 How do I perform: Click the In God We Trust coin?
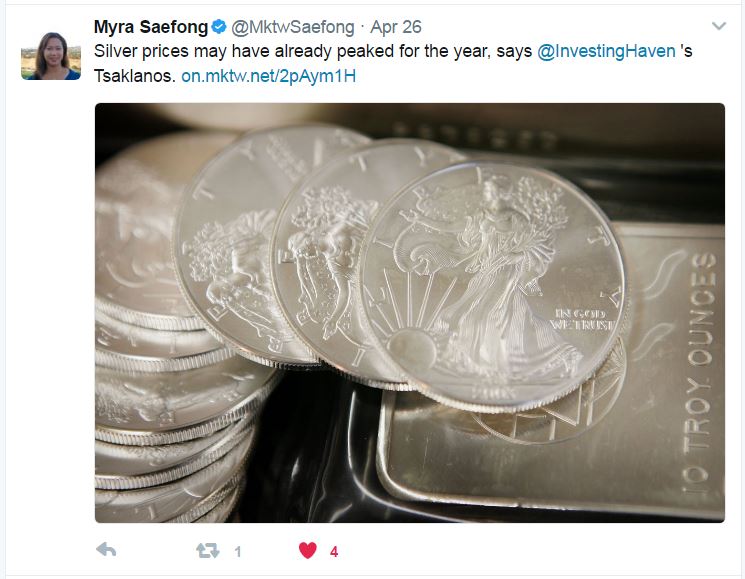pos(494,285)
